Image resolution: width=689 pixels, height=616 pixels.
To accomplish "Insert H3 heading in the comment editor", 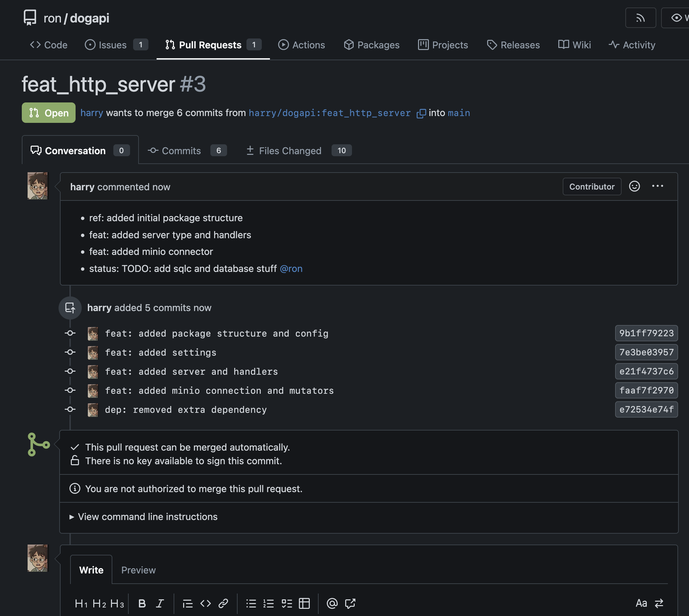I will pos(117,603).
